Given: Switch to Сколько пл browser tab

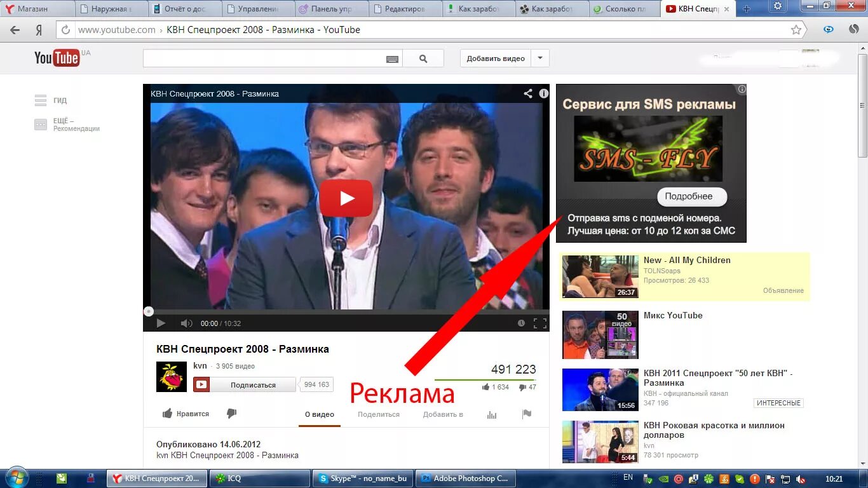Looking at the screenshot, I should click(625, 9).
